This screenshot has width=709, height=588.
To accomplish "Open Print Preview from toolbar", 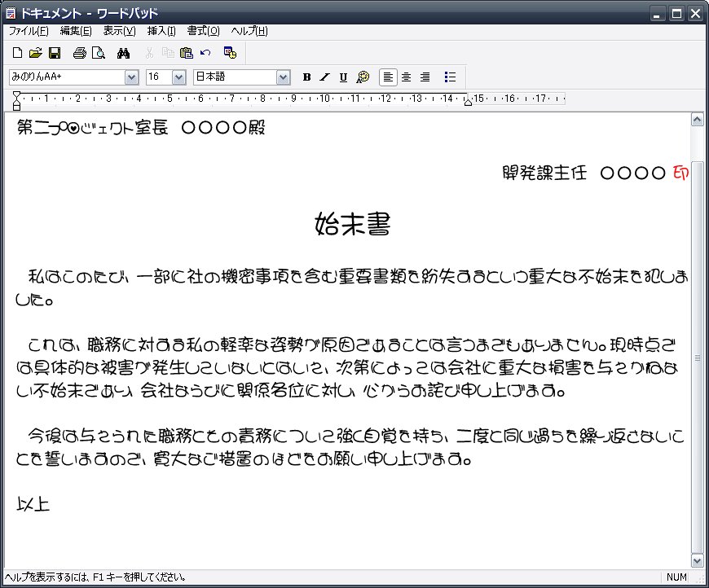I will tap(98, 54).
